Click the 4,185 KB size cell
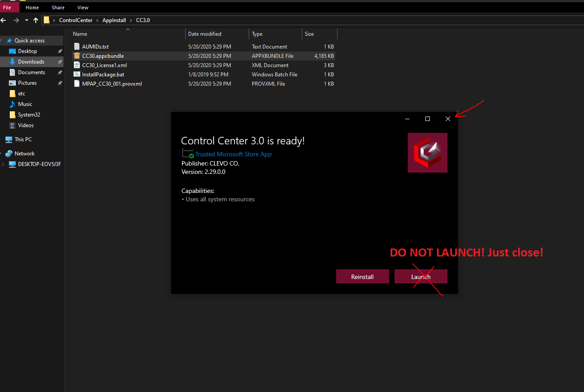Image resolution: width=584 pixels, height=392 pixels. click(x=324, y=56)
